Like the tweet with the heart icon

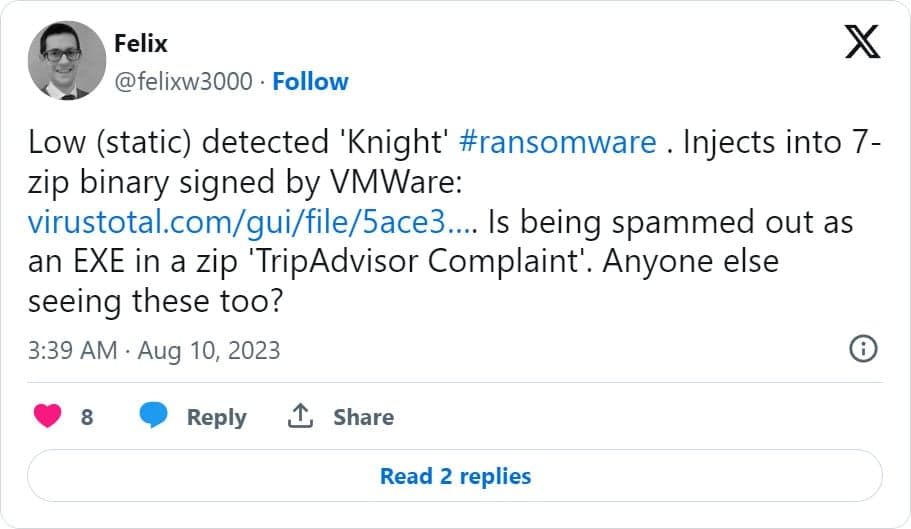coord(47,416)
